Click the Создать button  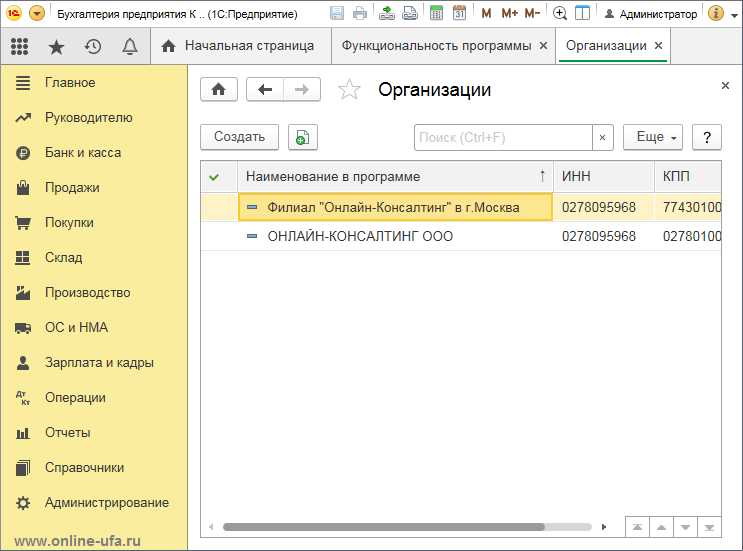(x=239, y=137)
